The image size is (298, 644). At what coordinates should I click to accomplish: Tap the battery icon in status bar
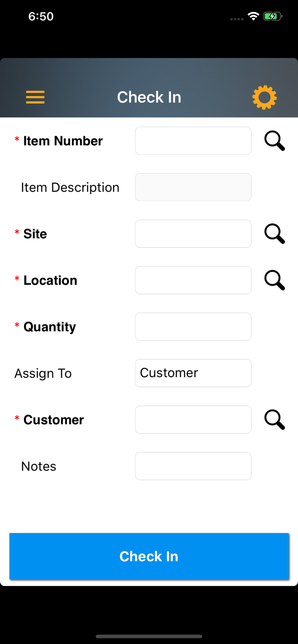click(x=273, y=16)
